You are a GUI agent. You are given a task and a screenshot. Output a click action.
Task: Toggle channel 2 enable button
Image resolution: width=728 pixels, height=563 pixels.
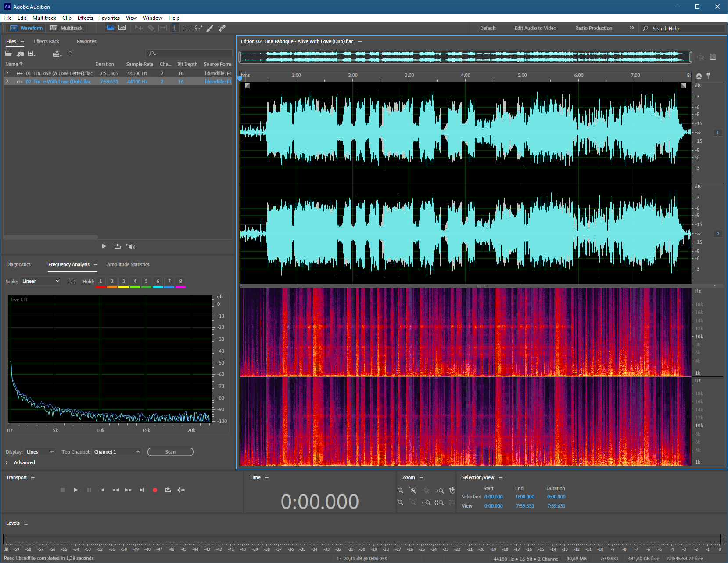(x=718, y=234)
